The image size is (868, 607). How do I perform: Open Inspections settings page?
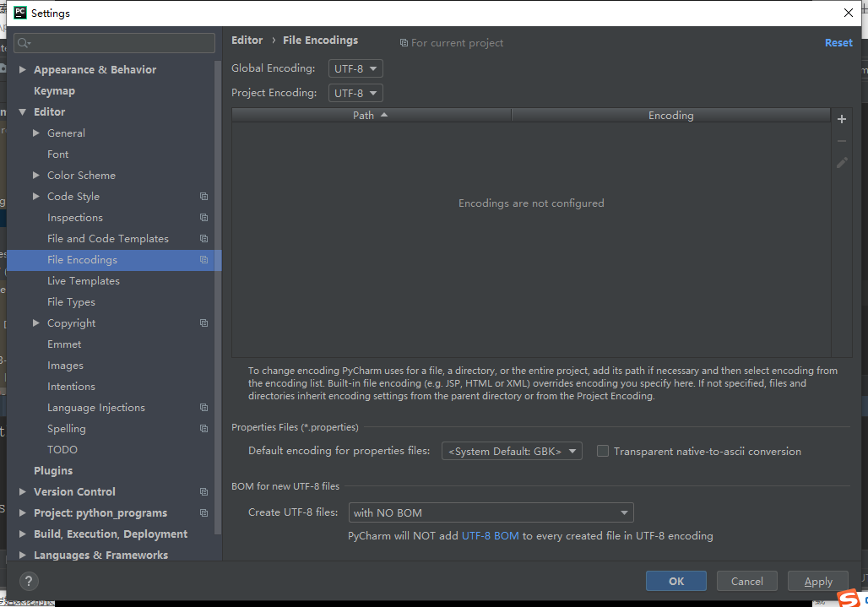point(75,218)
